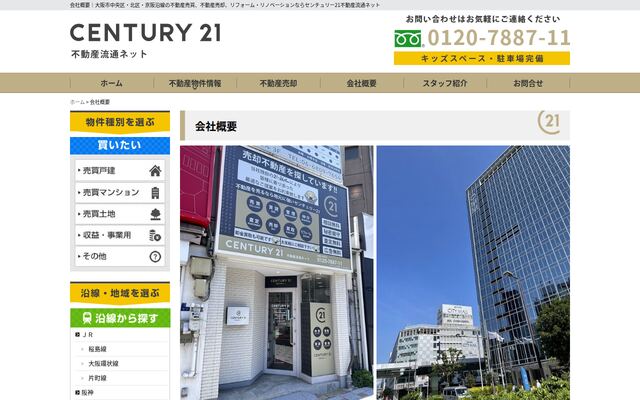Open 不動産物件情報 in the navigation bar
Viewport: 640px width, 400px height.
pos(195,83)
